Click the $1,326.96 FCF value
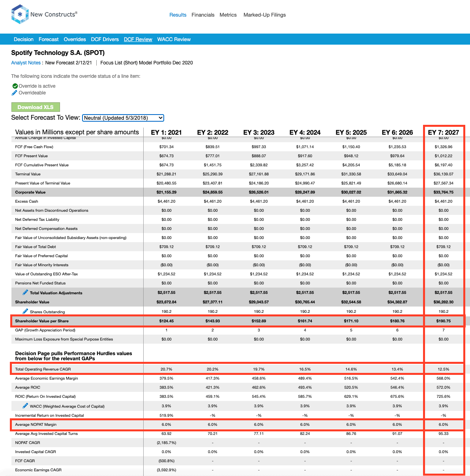Screen dimensions: 470x476 pos(444,147)
